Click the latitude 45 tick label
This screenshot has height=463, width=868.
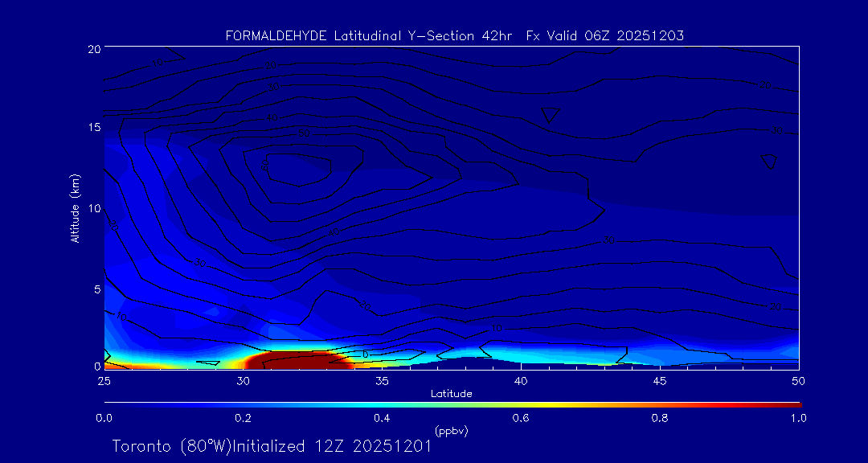[x=659, y=380]
